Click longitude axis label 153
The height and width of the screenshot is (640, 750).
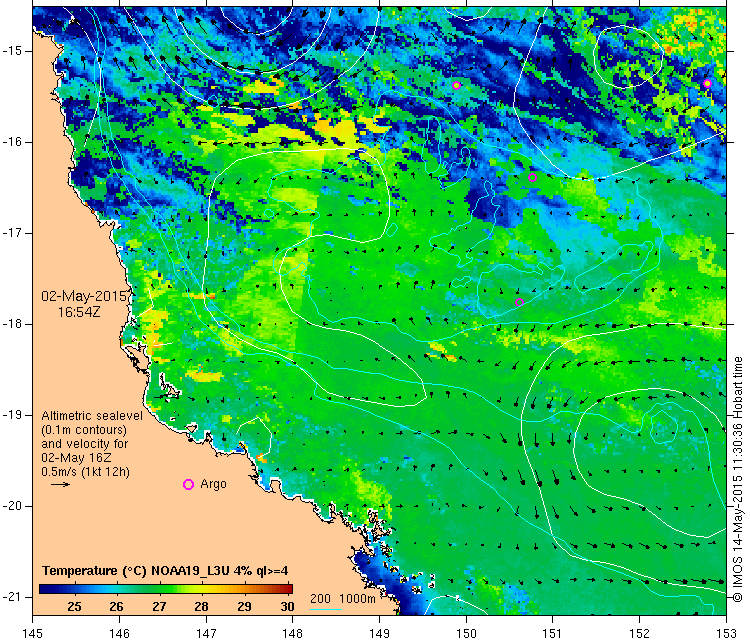727,633
